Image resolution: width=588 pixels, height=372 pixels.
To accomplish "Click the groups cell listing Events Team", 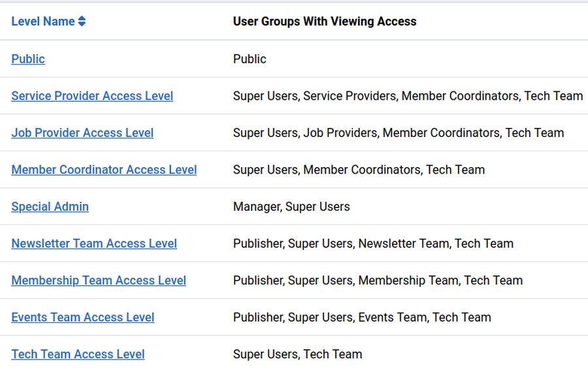I will pos(362,318).
